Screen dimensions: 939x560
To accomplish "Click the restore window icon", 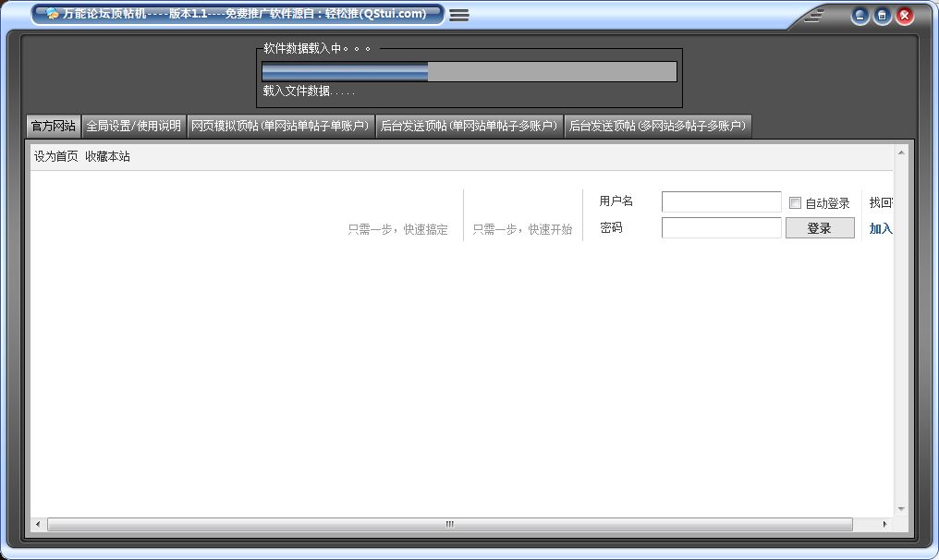I will (x=882, y=15).
